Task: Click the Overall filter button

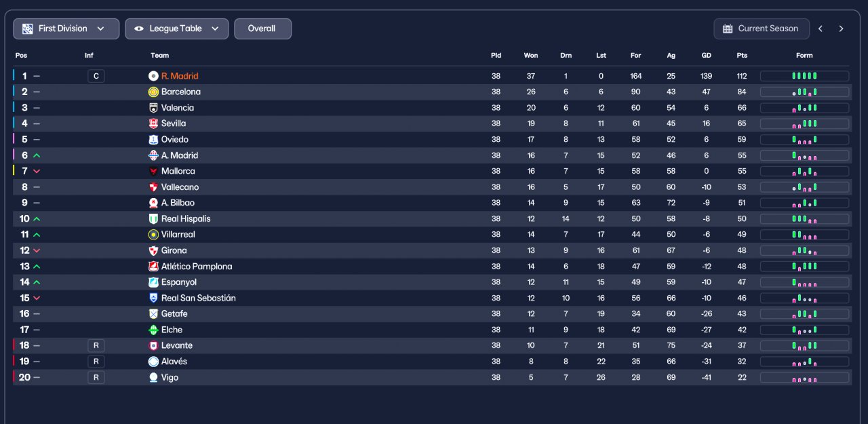Action: point(262,28)
